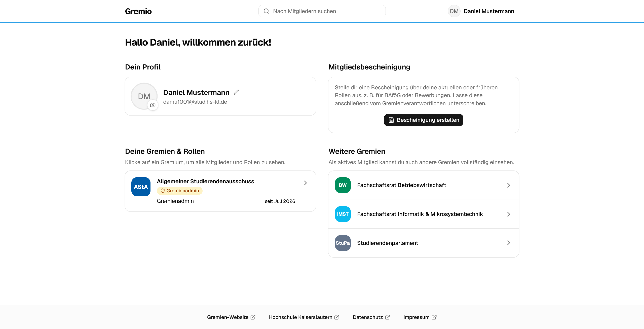The image size is (644, 329).
Task: Open the Daniel Mustermann user menu in the header
Action: (481, 11)
